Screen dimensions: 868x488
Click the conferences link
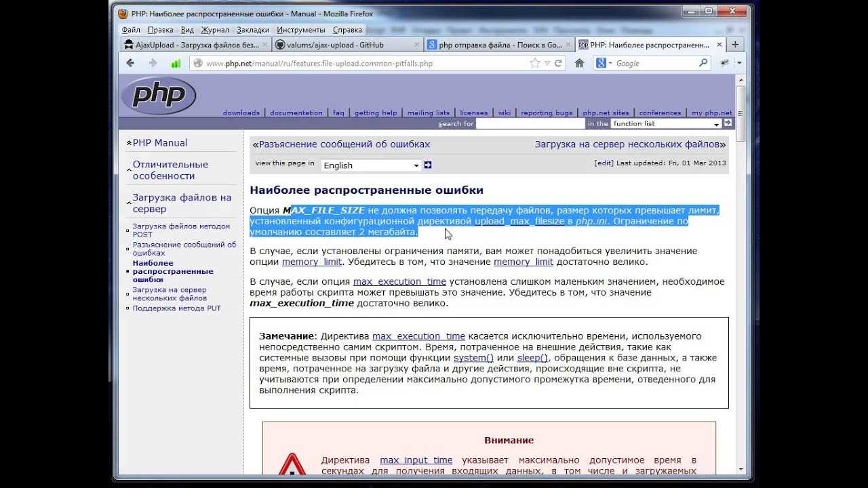pyautogui.click(x=660, y=113)
